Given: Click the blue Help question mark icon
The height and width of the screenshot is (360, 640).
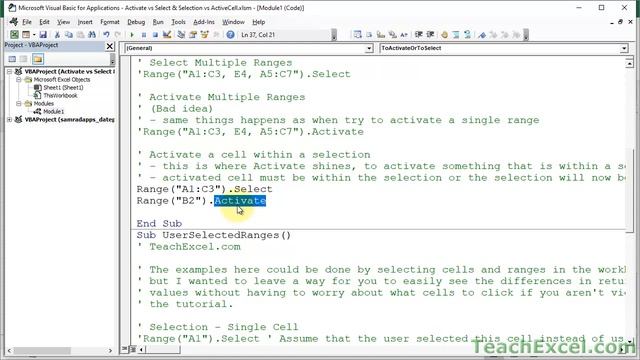Looking at the screenshot, I should 230,35.
